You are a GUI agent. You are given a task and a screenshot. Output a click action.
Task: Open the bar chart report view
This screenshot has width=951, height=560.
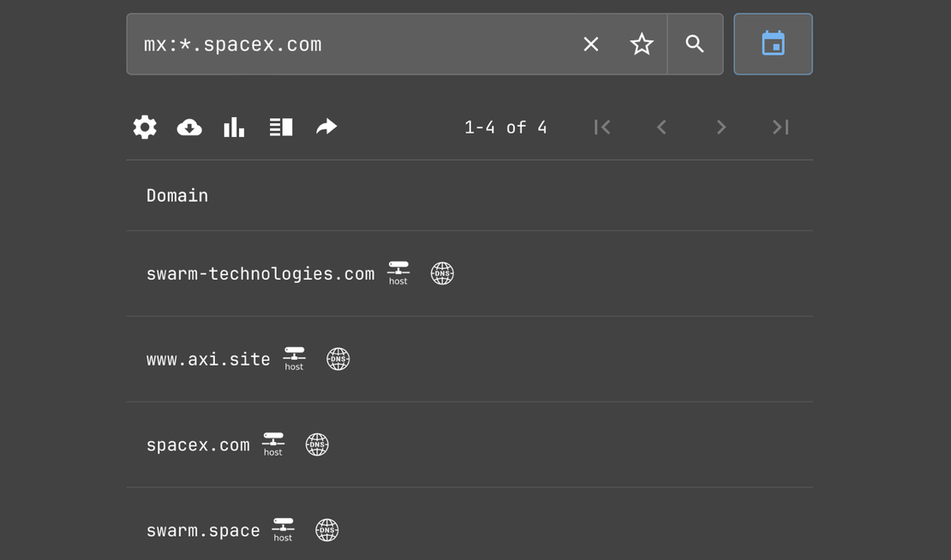(x=234, y=127)
